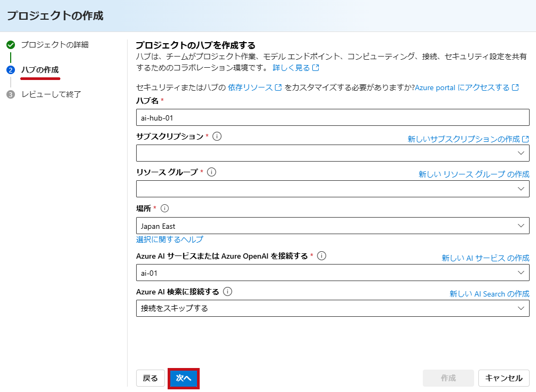Click the キャンセル button
The image size is (536, 392).
tap(504, 378)
